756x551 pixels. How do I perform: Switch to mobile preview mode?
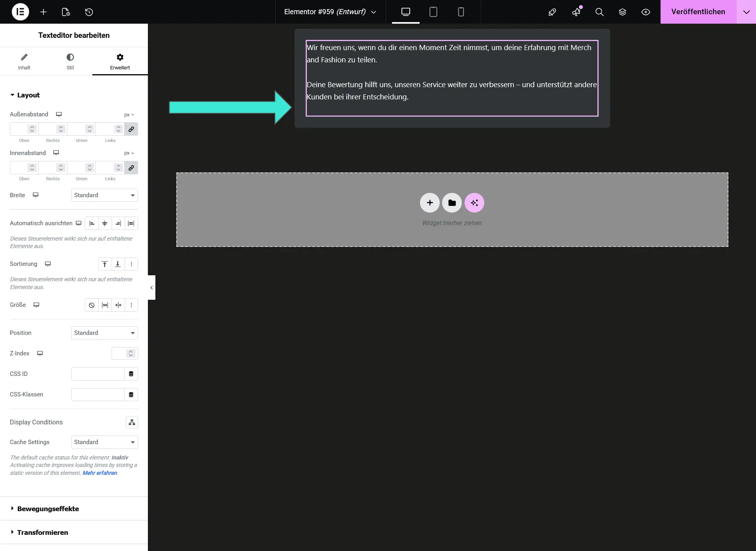[x=460, y=12]
